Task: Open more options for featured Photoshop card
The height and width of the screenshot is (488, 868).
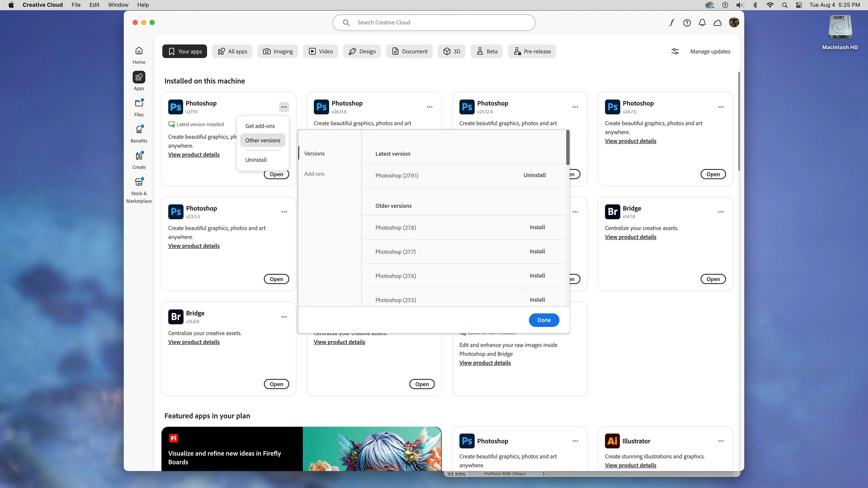Action: click(575, 441)
